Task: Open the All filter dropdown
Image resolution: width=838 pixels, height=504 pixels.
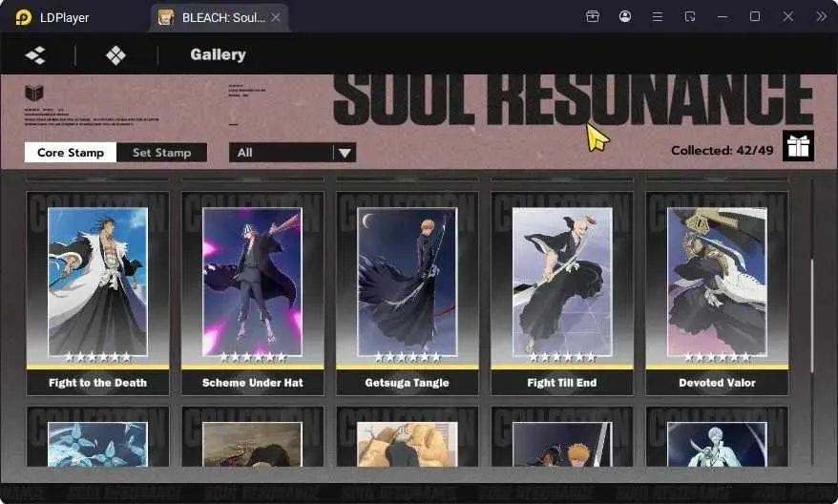Action: [x=292, y=153]
